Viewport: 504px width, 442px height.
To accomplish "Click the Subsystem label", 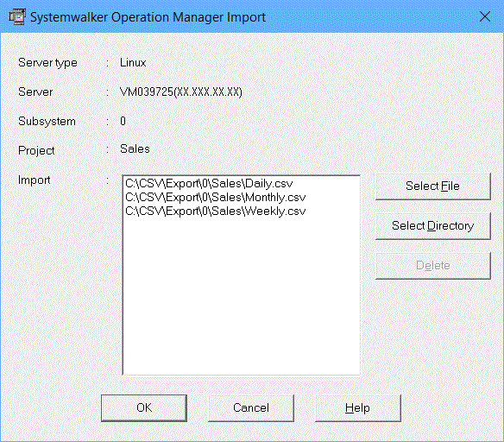I will (47, 122).
